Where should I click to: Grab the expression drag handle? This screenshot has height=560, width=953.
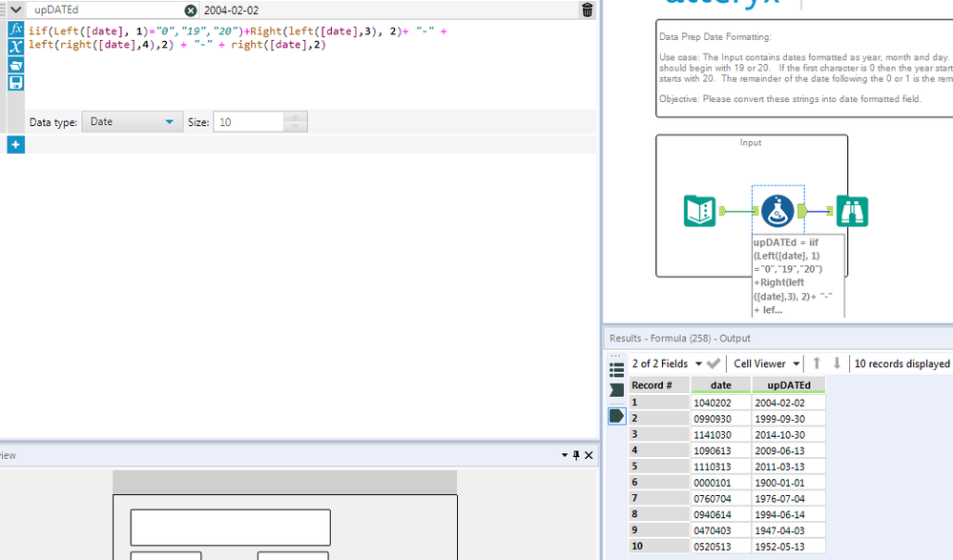[x=3, y=10]
